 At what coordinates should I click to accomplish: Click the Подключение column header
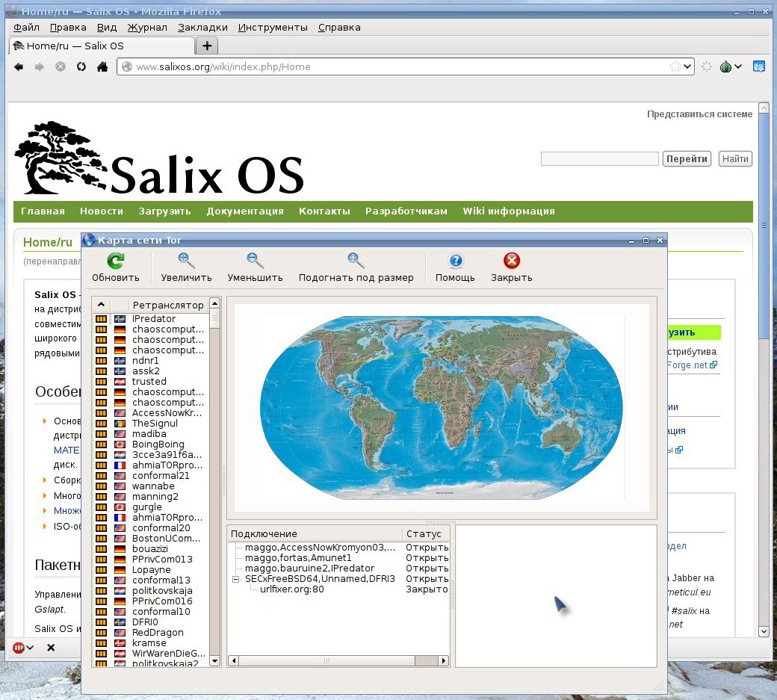coord(315,533)
